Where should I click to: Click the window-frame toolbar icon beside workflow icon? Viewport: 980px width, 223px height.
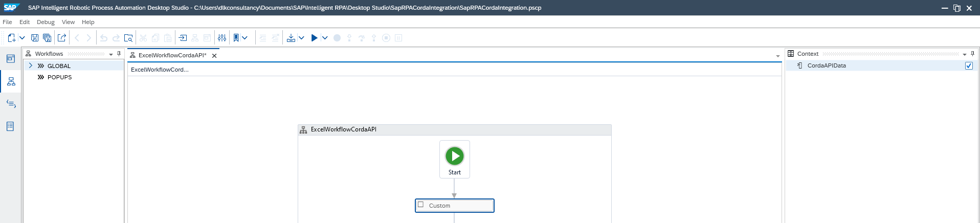point(207,38)
